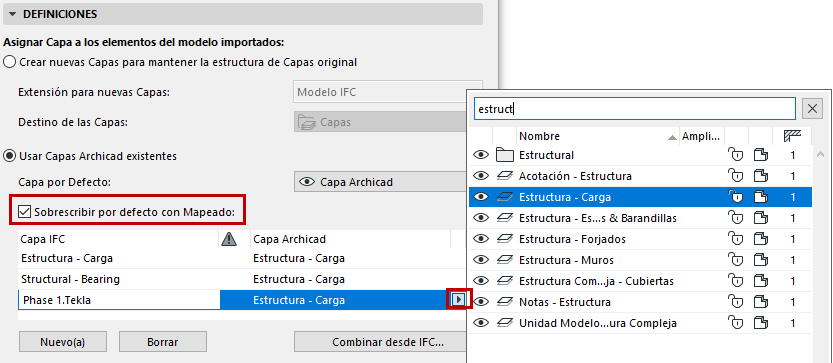Collapse the DEFINICIONES panel section
Screen dimensions: 833x363
point(13,14)
